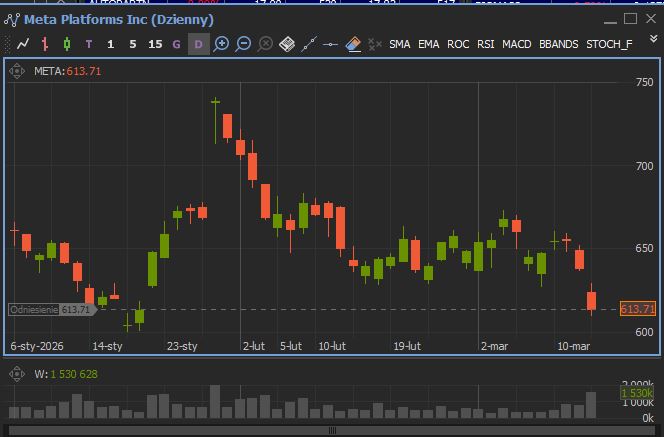664x437 pixels.
Task: Add the SMA indicator
Action: 399,44
